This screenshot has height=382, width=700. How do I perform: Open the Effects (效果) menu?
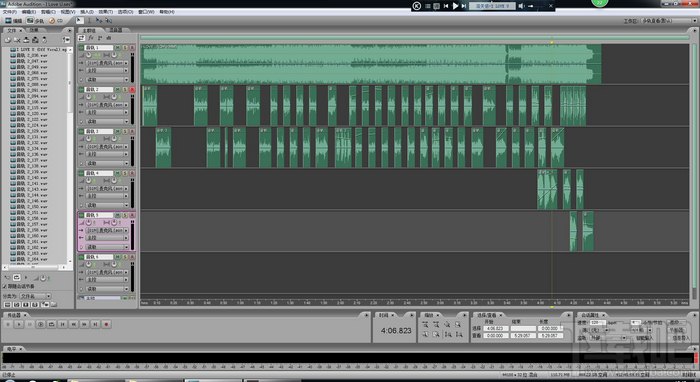(106, 12)
